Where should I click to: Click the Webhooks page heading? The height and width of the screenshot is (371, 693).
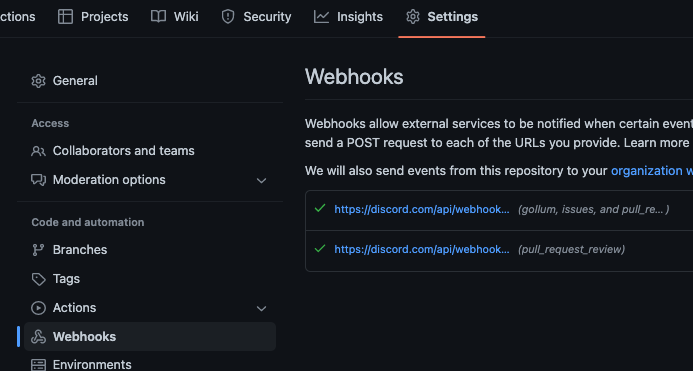[x=354, y=76]
